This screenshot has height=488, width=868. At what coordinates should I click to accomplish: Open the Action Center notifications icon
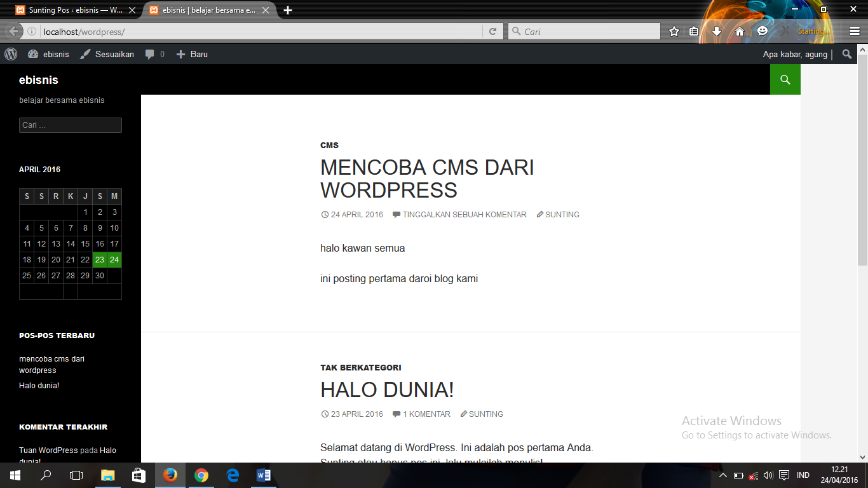(784, 475)
